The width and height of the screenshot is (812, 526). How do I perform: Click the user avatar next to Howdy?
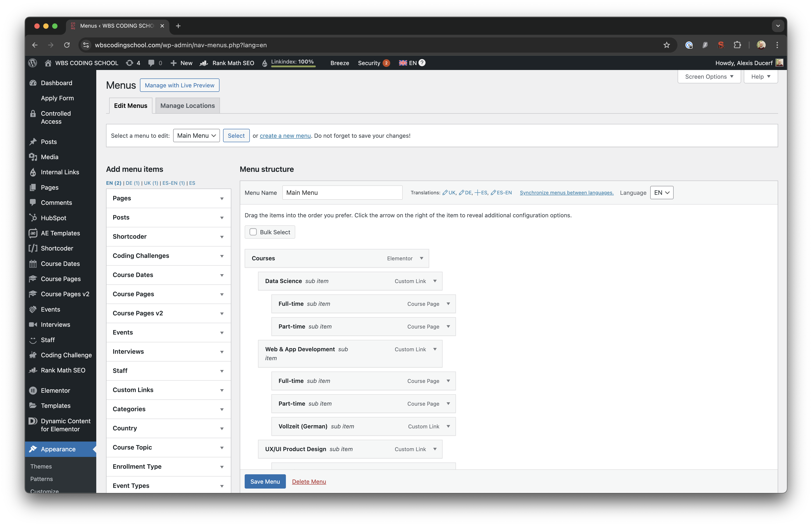(779, 63)
